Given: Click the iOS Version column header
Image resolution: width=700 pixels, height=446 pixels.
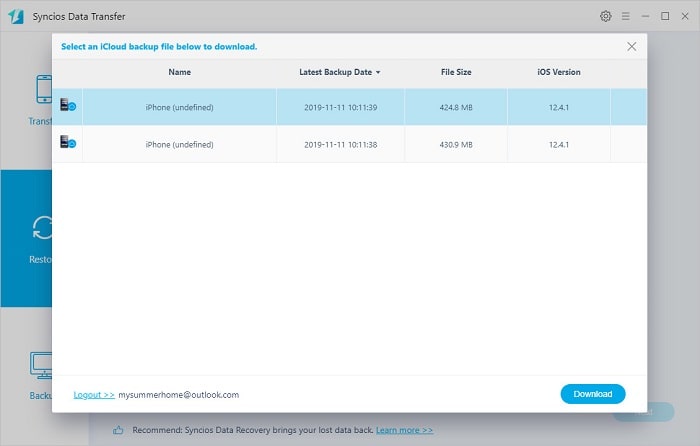Looking at the screenshot, I should click(x=558, y=72).
